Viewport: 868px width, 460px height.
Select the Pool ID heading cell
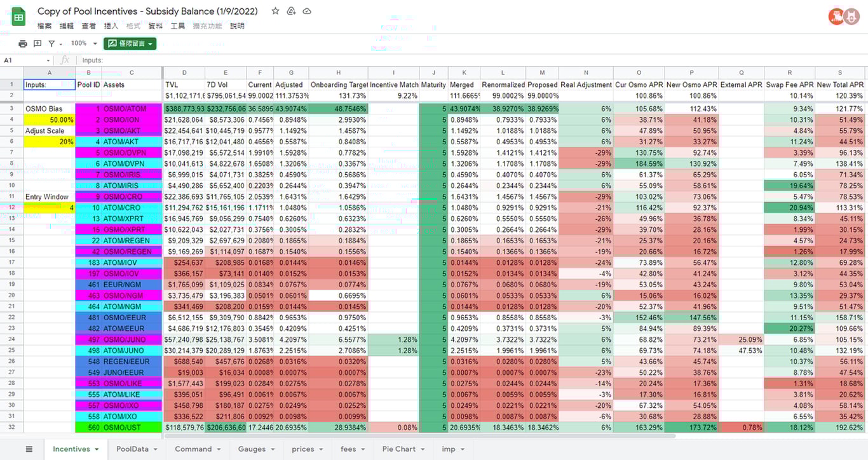[x=88, y=85]
